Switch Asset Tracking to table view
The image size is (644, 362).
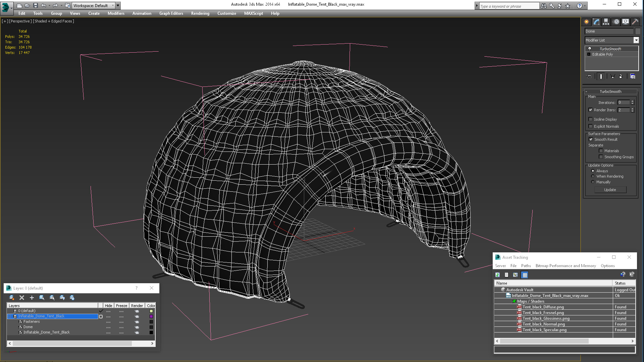click(525, 275)
